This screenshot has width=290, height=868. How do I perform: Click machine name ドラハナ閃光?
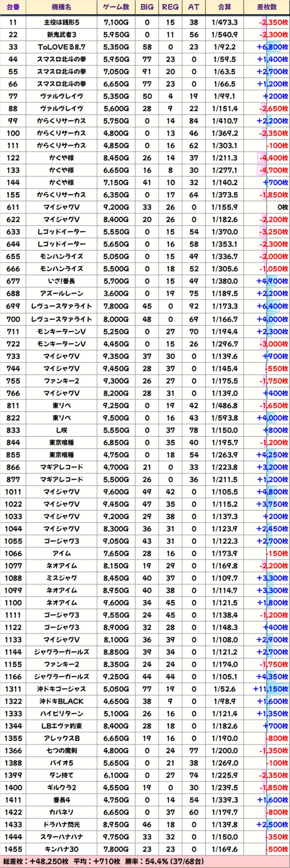[x=61, y=824]
